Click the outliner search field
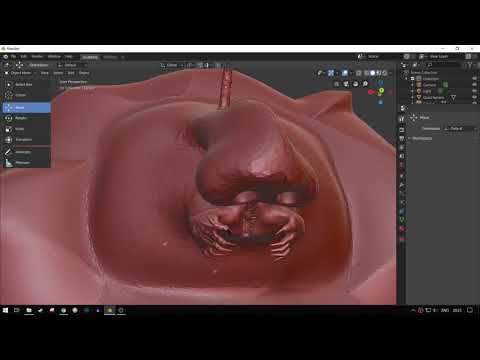 point(445,65)
